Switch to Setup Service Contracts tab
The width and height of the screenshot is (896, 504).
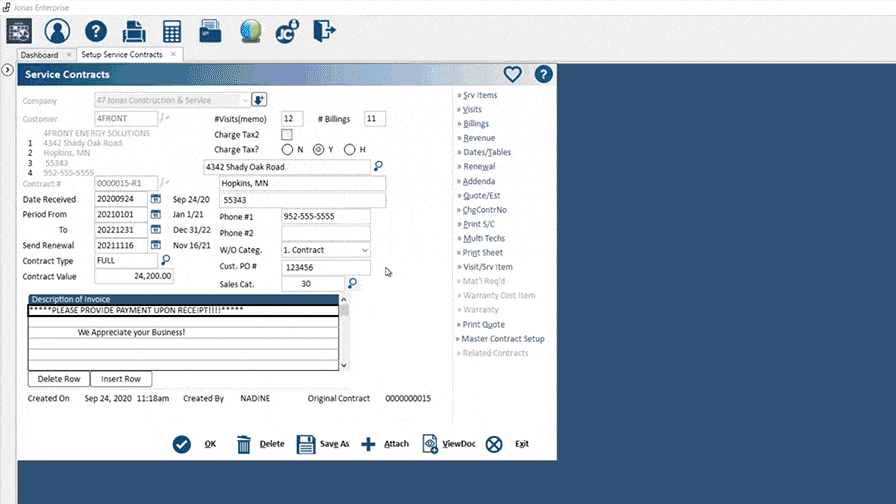click(x=122, y=54)
